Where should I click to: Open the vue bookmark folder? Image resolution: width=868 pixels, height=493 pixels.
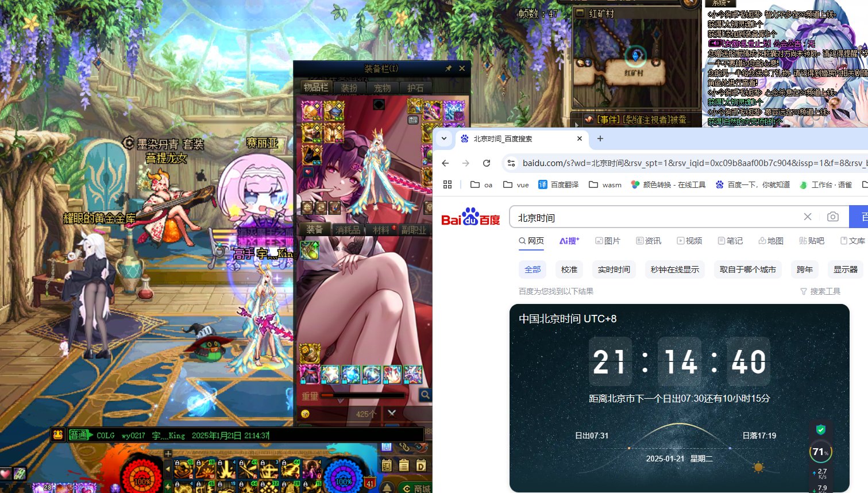[x=516, y=184]
